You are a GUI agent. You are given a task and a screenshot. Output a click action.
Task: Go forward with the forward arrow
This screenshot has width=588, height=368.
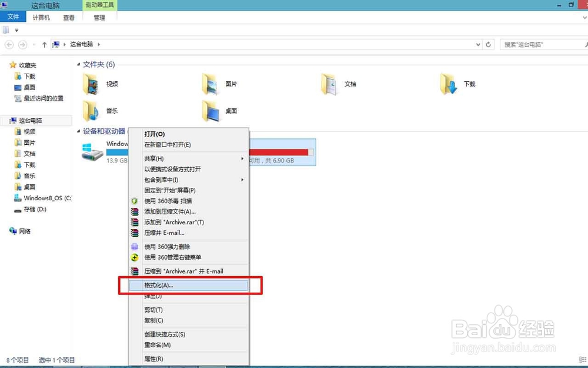[22, 45]
